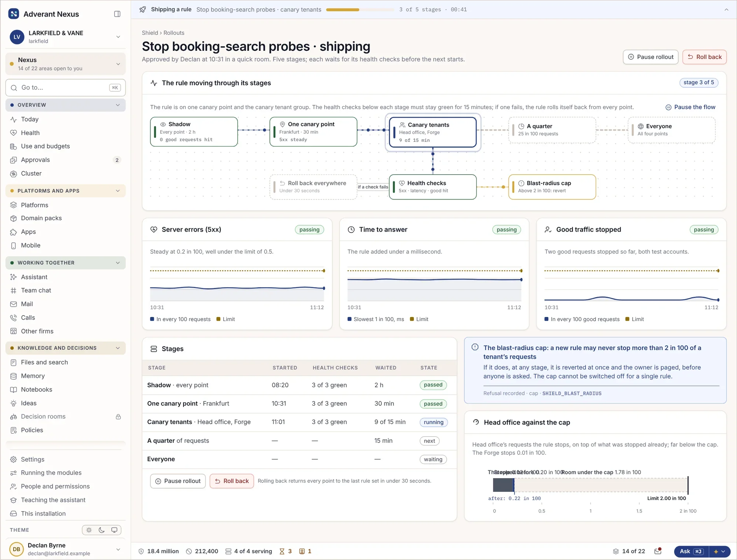
Task: Click the Adverant Nexus logo
Action: pyautogui.click(x=14, y=14)
